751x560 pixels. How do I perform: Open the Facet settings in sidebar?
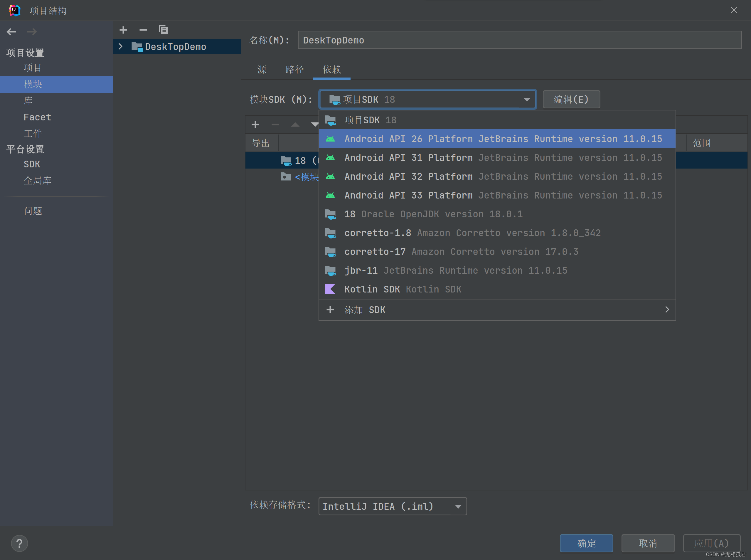pos(37,117)
